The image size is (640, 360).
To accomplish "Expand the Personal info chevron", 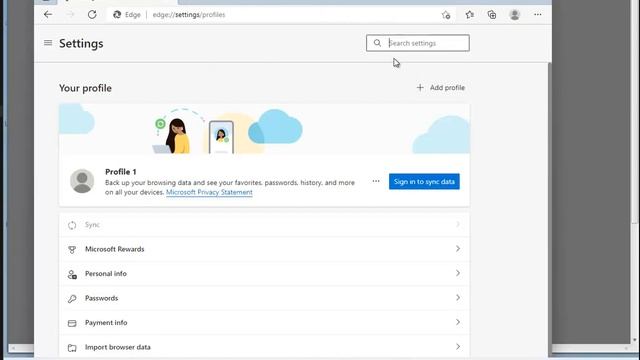I will (x=458, y=273).
